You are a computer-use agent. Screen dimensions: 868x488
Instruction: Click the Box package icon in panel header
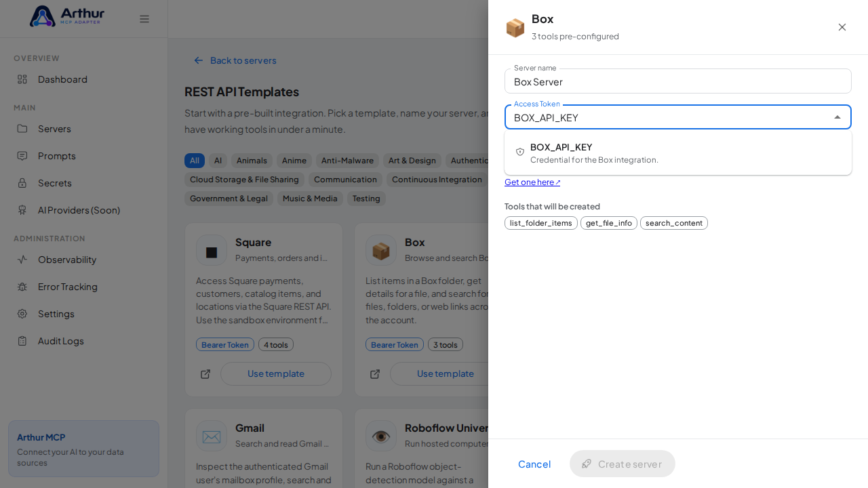pos(515,28)
